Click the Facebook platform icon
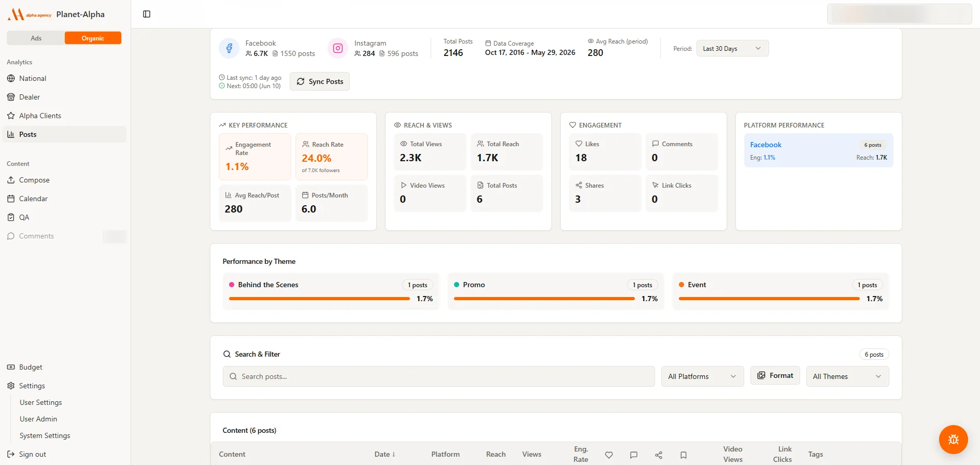 point(229,48)
